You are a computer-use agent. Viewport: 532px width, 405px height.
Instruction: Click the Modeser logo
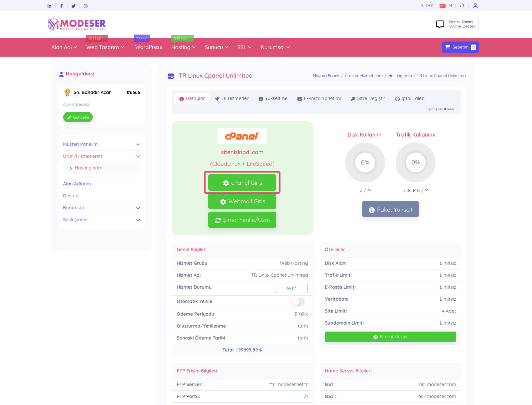[x=77, y=24]
